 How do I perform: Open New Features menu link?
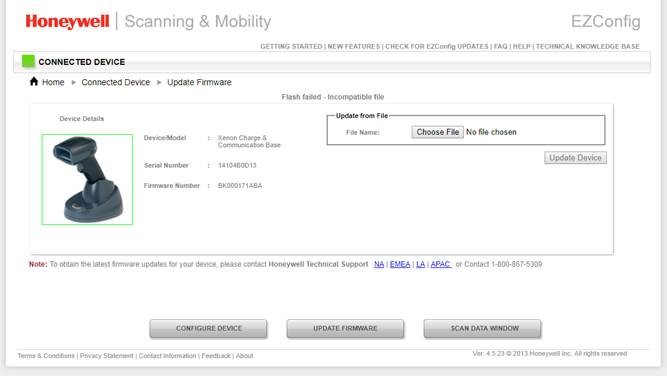353,46
